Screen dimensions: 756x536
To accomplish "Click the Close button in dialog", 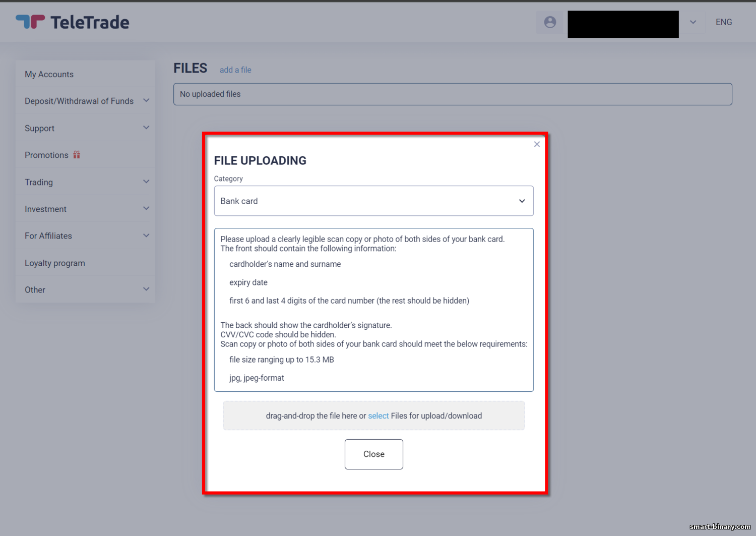I will pos(374,454).
